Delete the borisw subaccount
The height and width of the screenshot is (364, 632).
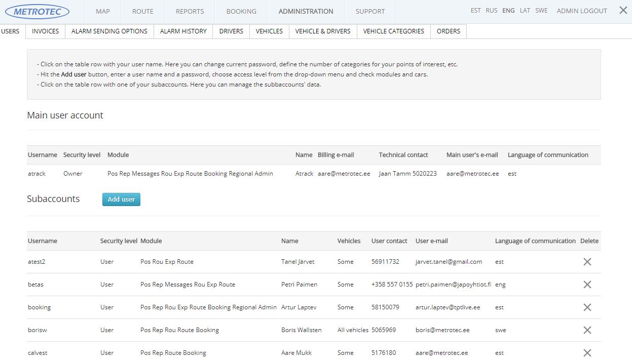[587, 330]
